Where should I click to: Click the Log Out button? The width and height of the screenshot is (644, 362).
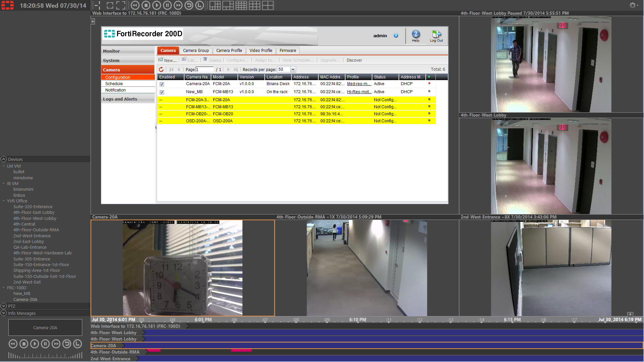(436, 36)
